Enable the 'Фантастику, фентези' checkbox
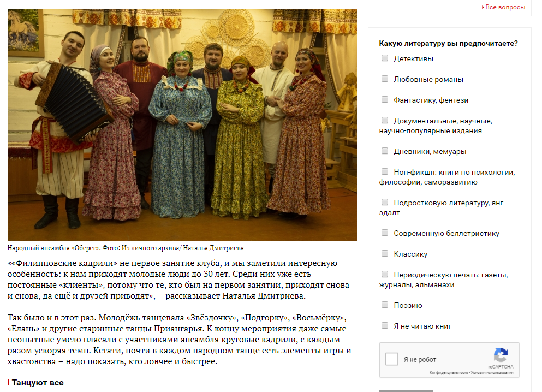The image size is (542, 392). [385, 99]
